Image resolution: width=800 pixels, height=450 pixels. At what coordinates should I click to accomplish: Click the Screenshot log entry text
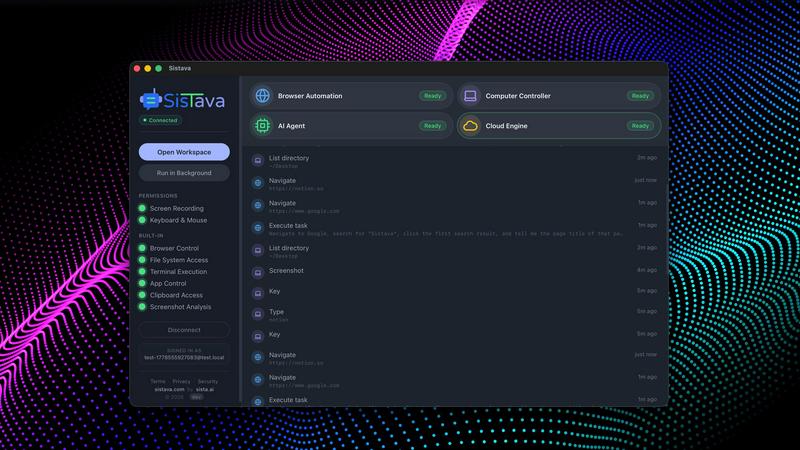[286, 270]
